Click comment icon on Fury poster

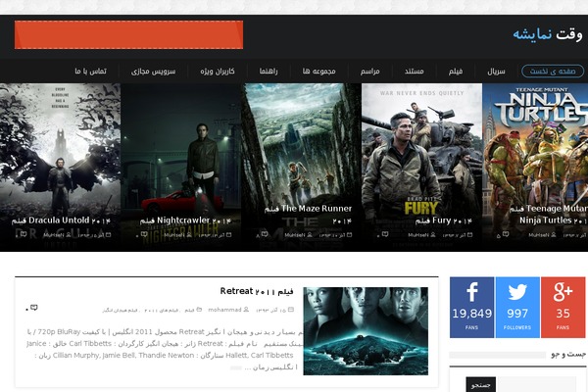[x=385, y=234]
